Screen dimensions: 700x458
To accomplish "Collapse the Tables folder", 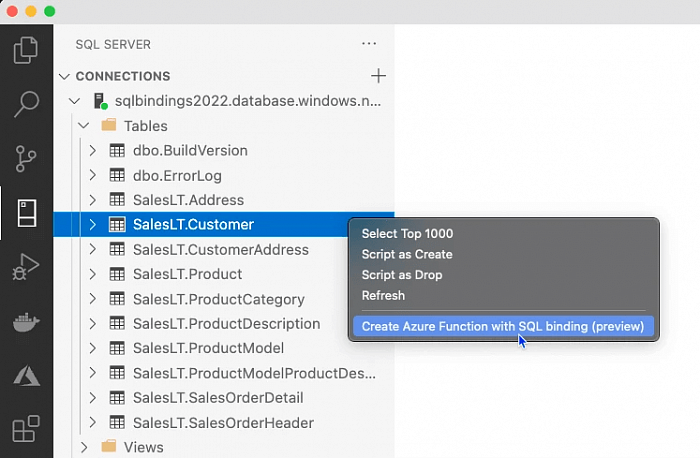I will pos(83,126).
